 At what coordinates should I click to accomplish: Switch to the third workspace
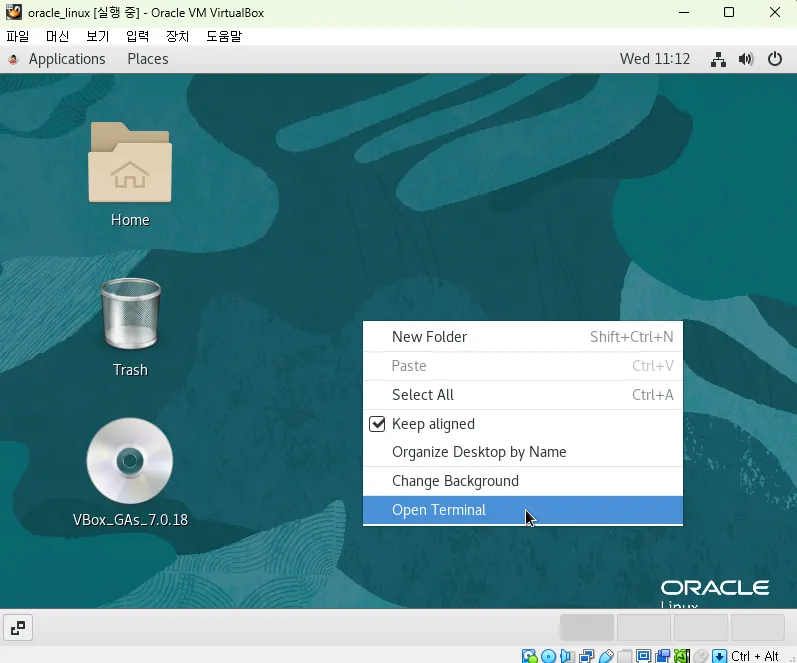tap(701, 628)
